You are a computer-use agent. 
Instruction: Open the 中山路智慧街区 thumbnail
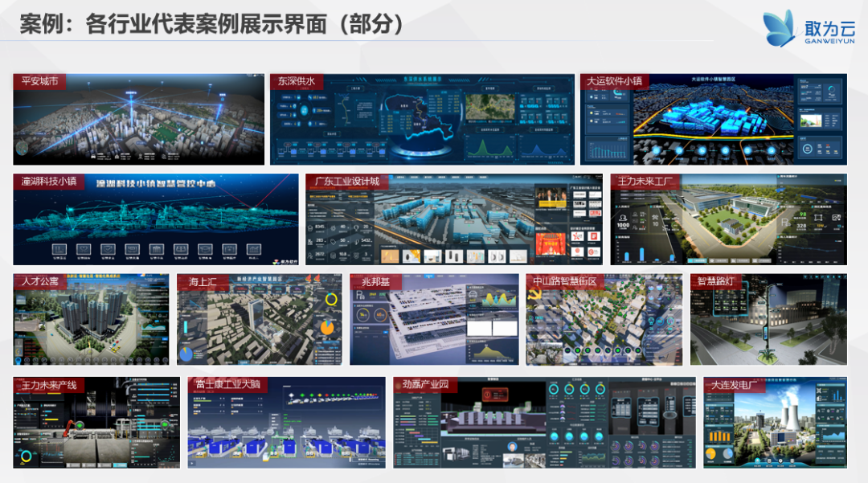tap(604, 319)
